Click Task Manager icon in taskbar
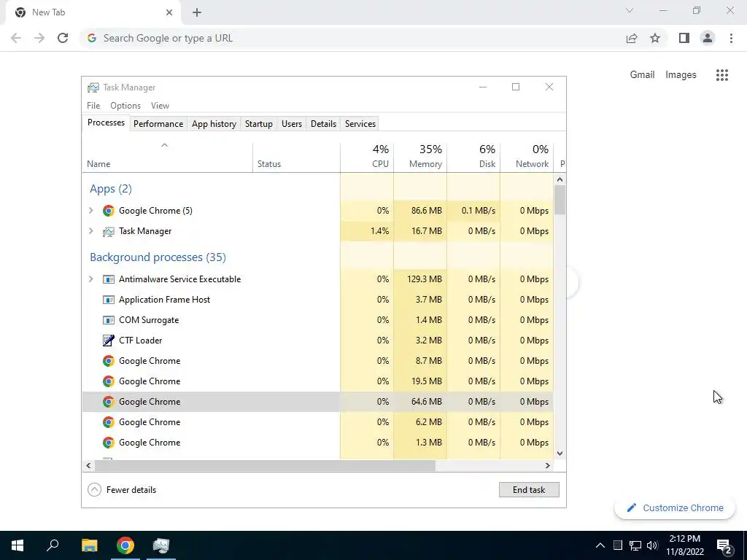The image size is (747, 560). pyautogui.click(x=161, y=545)
